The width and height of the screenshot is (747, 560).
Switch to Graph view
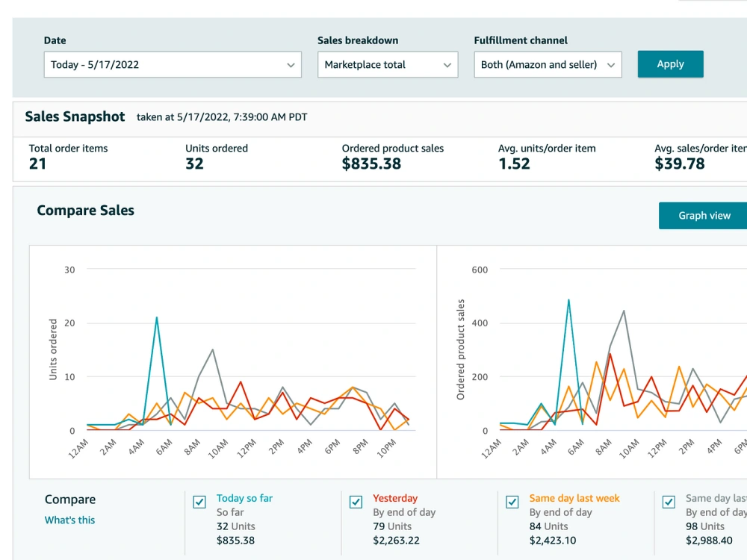tap(704, 216)
